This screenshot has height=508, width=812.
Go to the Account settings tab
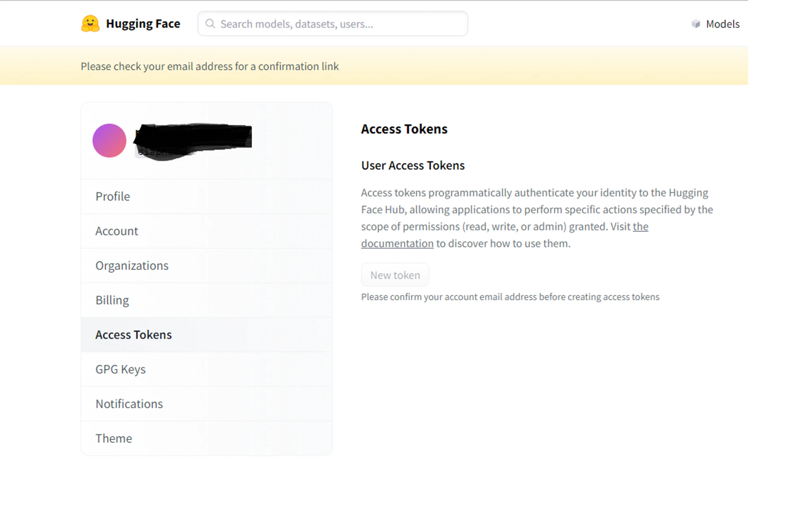tap(207, 231)
